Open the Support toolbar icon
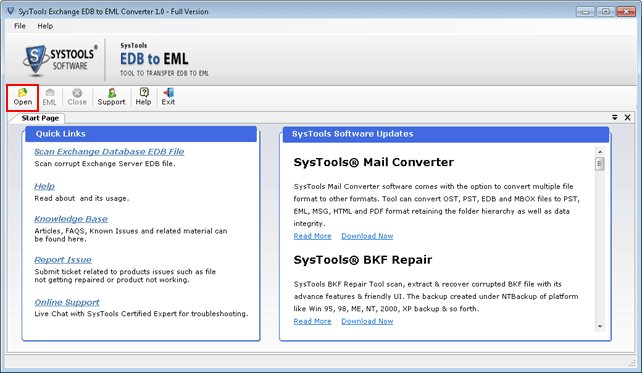Viewport: 642px width, 373px height. click(111, 97)
